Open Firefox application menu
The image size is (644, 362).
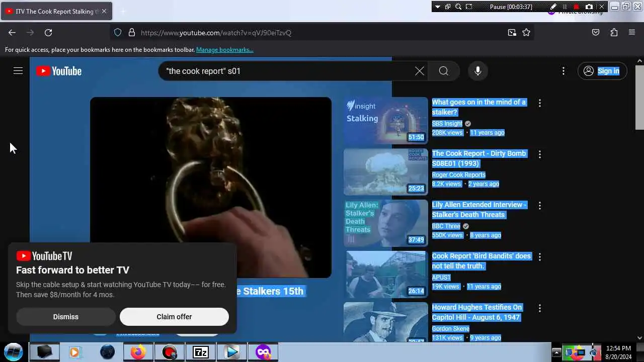[x=632, y=33]
